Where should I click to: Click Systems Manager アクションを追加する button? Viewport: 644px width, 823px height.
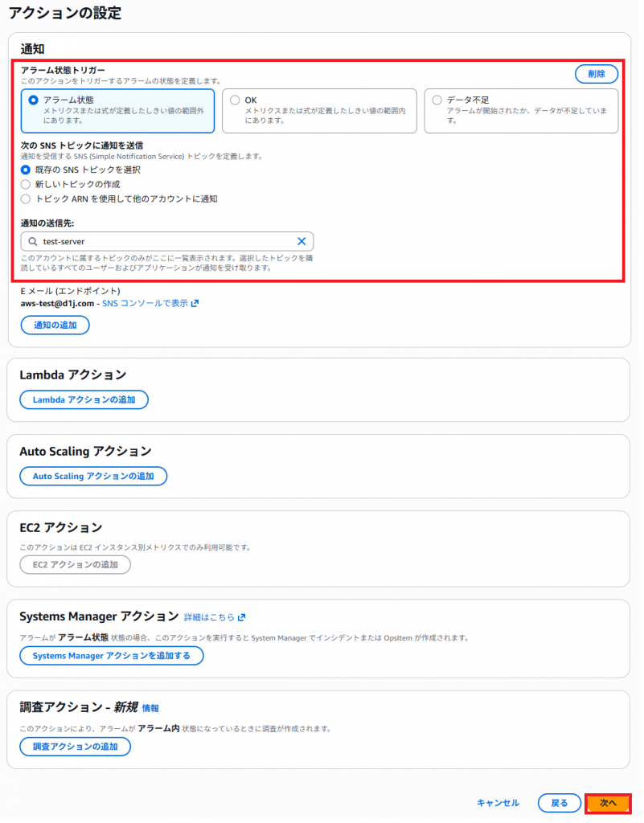click(111, 656)
